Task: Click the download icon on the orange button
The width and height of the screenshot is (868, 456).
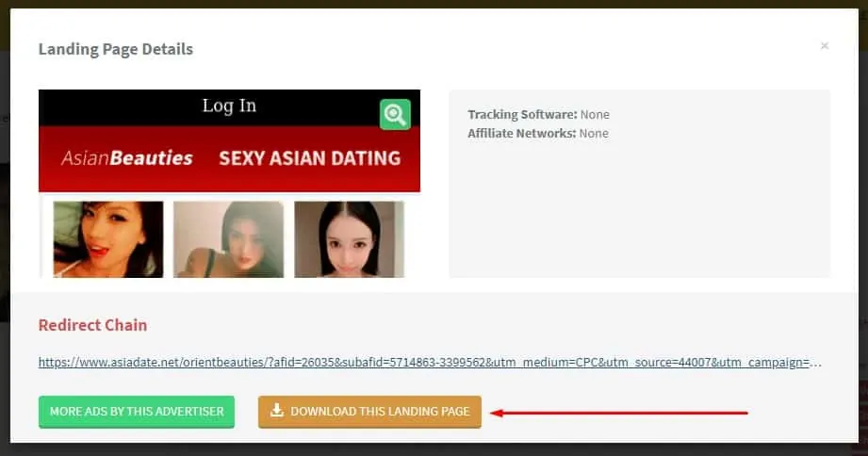Action: [276, 412]
